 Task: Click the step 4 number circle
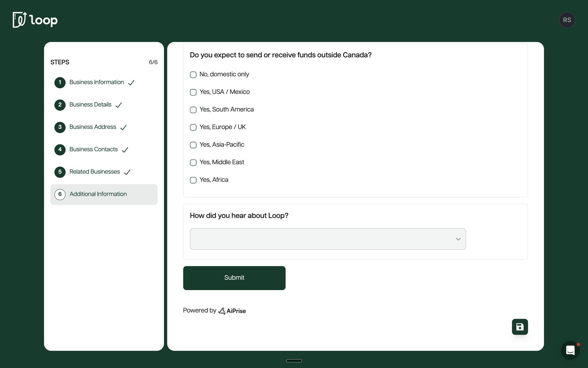click(60, 149)
